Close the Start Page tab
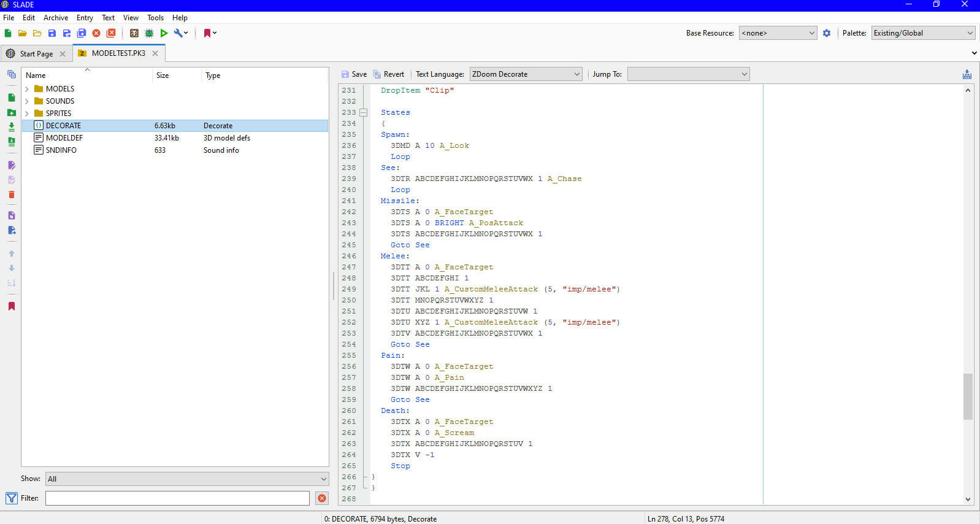 click(x=63, y=54)
